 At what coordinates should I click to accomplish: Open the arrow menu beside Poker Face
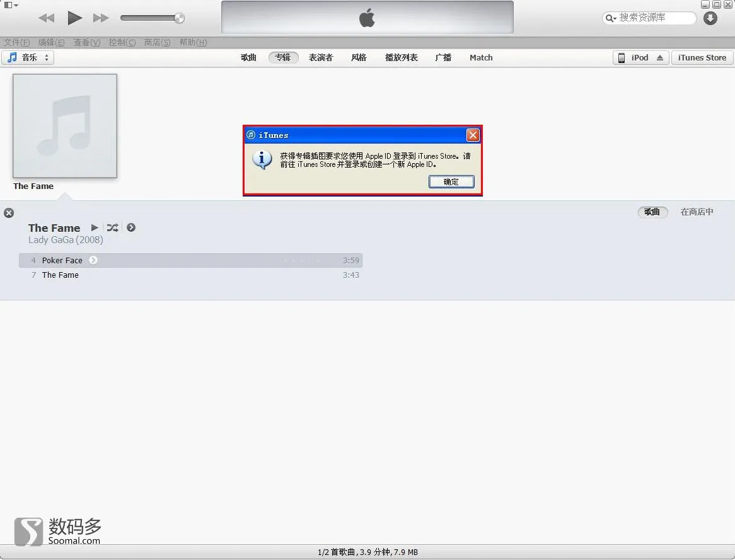(93, 261)
